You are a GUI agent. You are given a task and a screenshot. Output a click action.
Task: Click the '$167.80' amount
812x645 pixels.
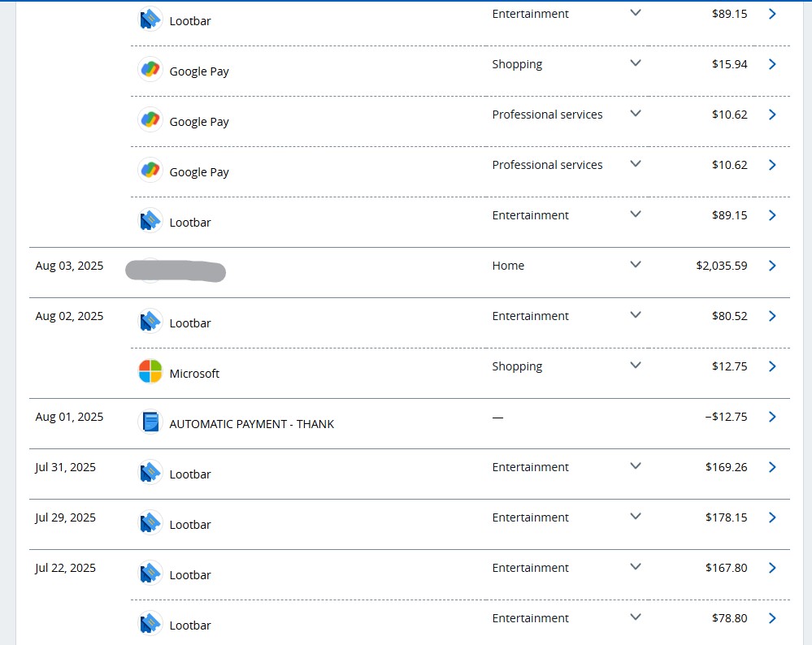pos(726,569)
